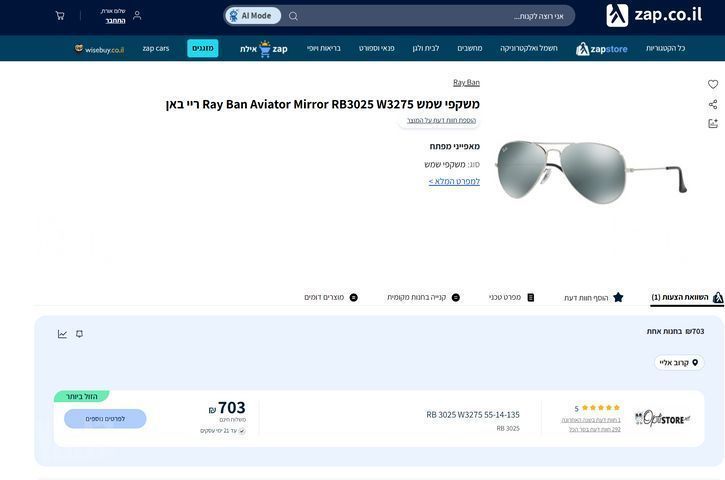Open OptiStore 292 total reviews link
Image resolution: width=725 pixels, height=480 pixels.
595,430
